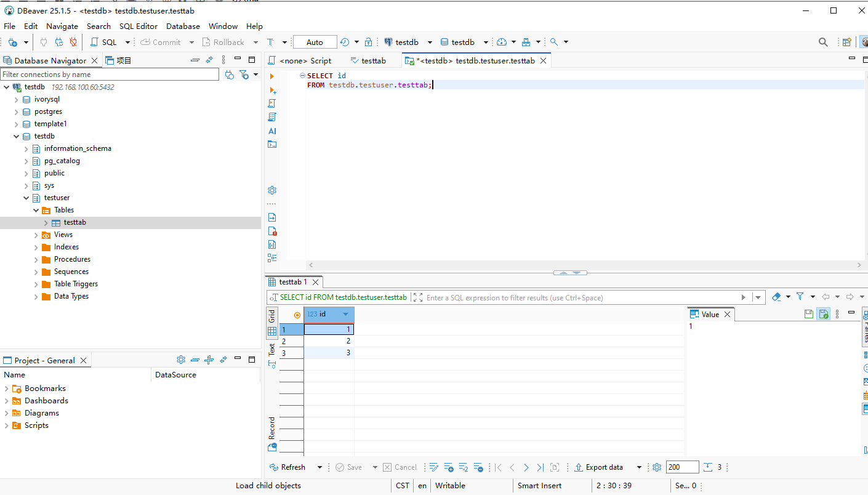Collapse the testuser schema node
Screen dimensions: 868x495
coord(26,198)
